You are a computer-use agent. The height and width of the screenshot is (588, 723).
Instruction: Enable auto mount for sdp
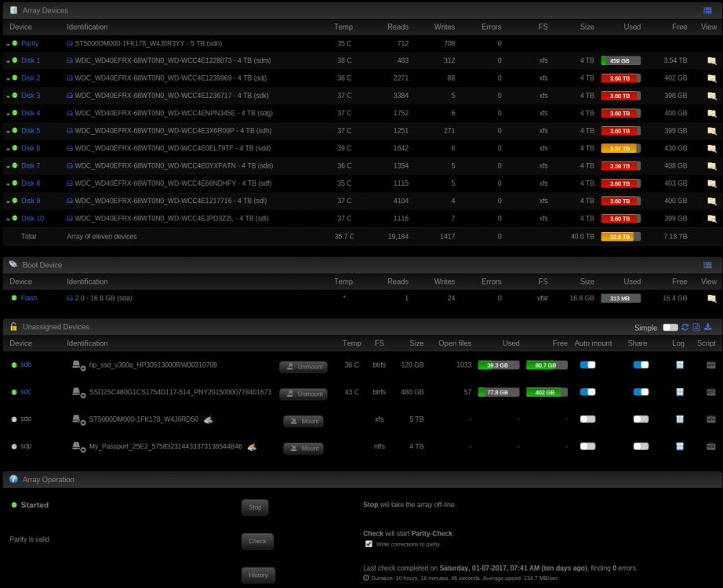click(x=587, y=446)
